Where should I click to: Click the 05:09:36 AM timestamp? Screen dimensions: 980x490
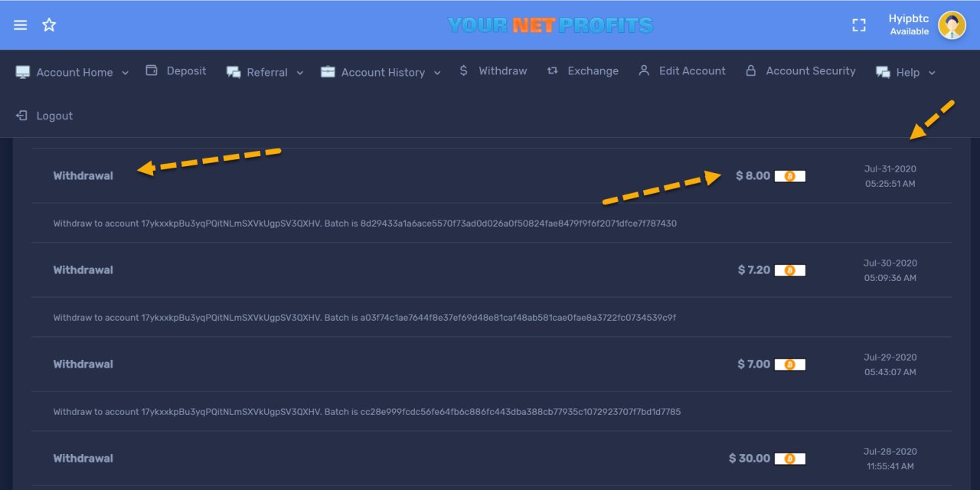point(890,278)
